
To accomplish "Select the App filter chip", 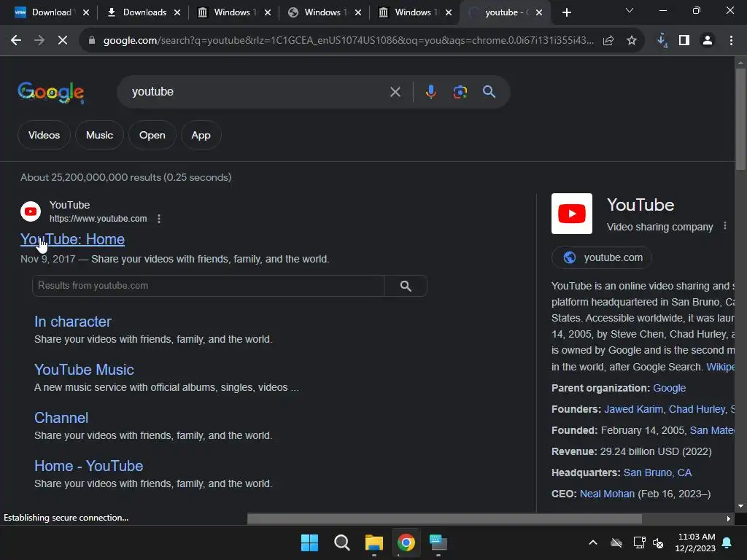I will tap(201, 135).
